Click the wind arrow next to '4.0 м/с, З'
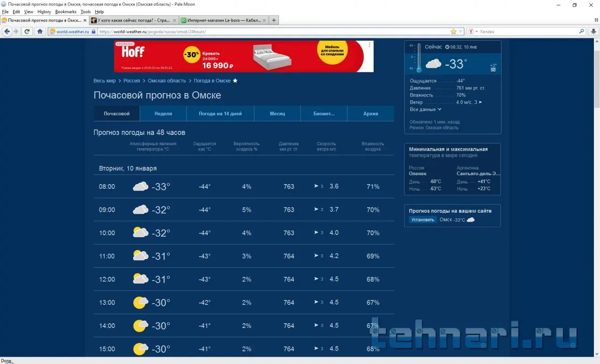Screen dimensions: 600x364 click(480, 102)
